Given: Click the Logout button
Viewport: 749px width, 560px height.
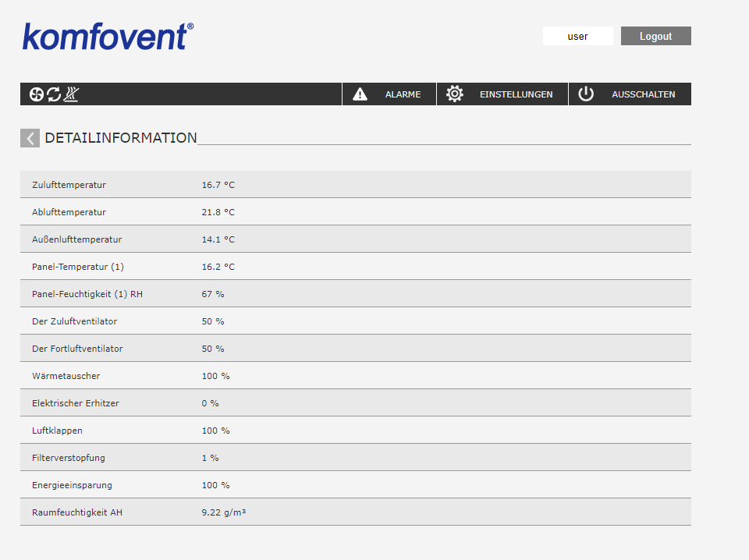Looking at the screenshot, I should tap(656, 37).
